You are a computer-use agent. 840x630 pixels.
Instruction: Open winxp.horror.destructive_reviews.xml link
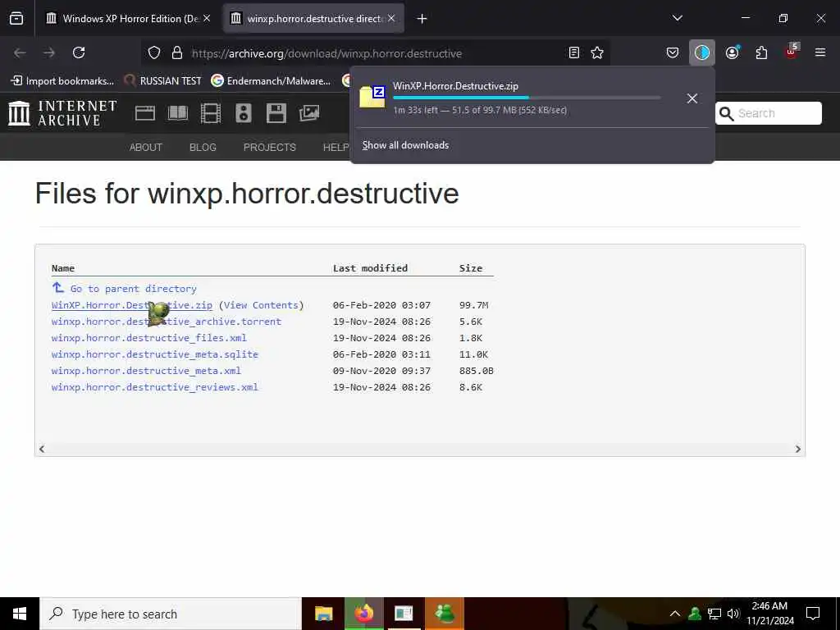coord(155,387)
